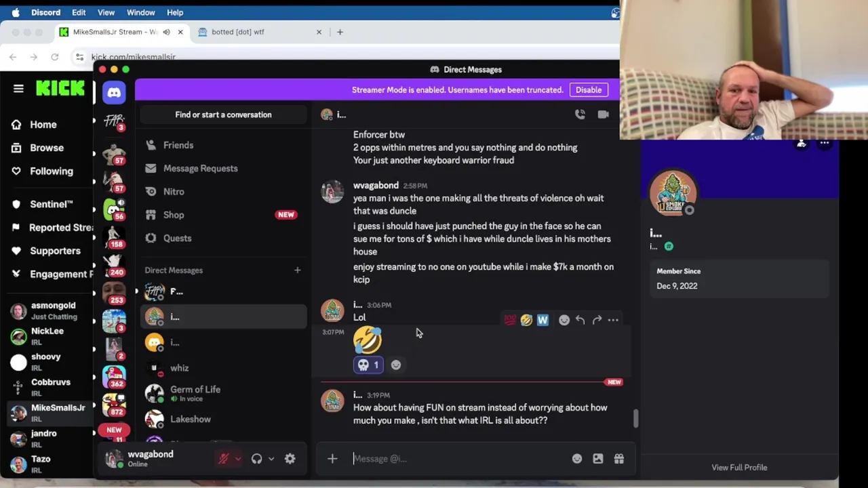The width and height of the screenshot is (868, 488).
Task: React with W emoji quick reaction
Action: tap(542, 320)
